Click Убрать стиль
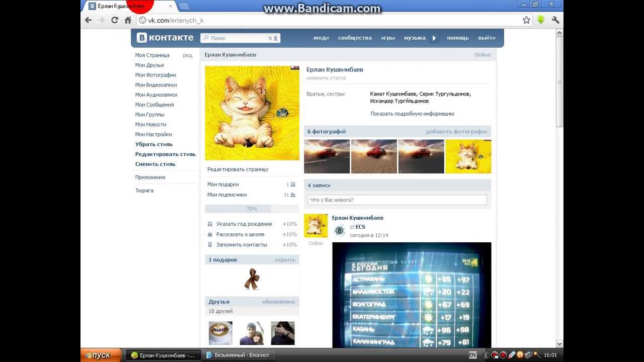644x362 pixels. (154, 144)
